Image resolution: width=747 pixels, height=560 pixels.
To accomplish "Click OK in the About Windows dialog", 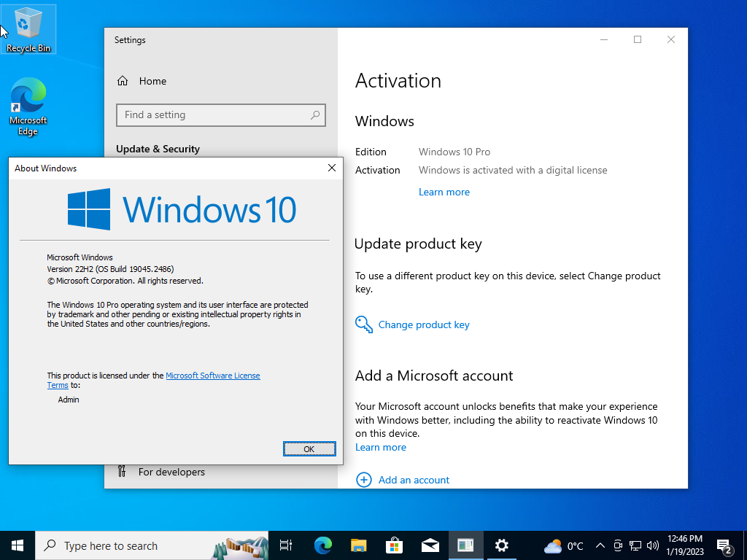I will coord(309,448).
